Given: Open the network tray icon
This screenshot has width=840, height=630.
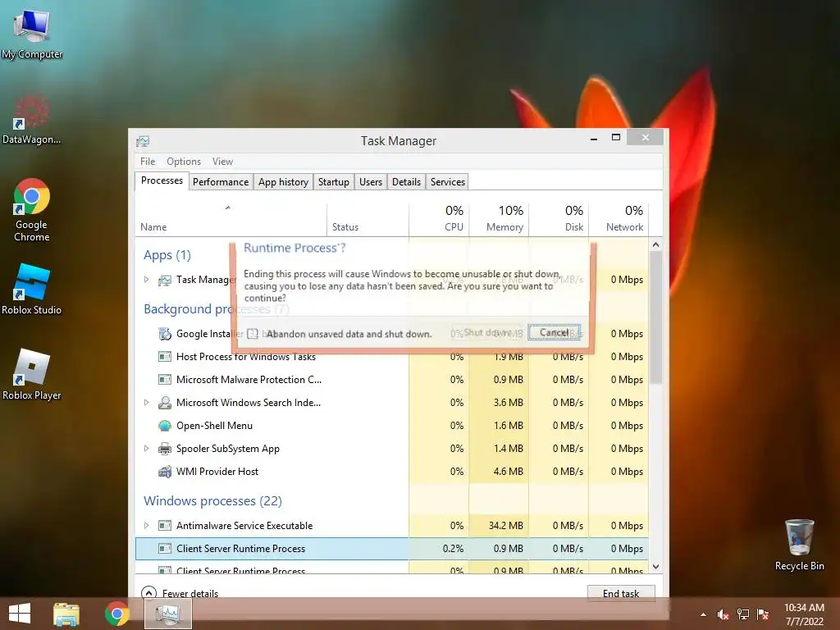Looking at the screenshot, I should pos(743,615).
